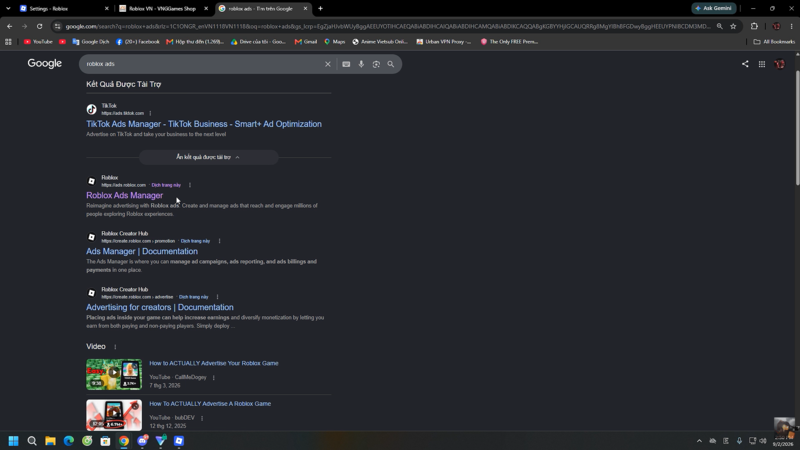Open How to ACTUALLY Advertise Your Roblox Game video
This screenshot has width=800, height=450.
[x=214, y=363]
